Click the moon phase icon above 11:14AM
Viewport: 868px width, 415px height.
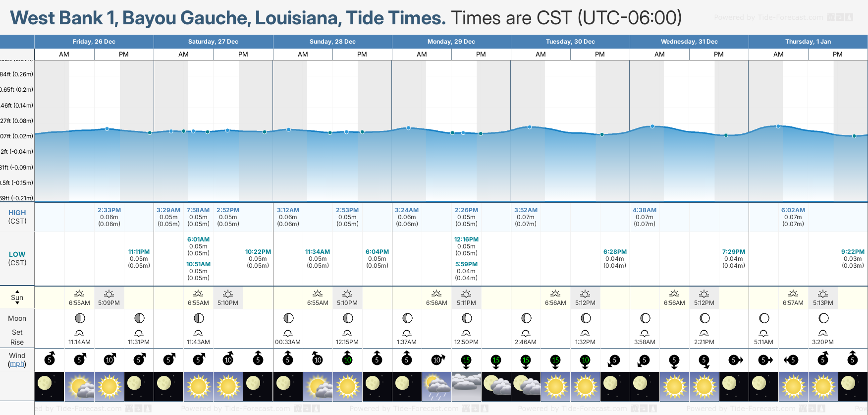79,318
